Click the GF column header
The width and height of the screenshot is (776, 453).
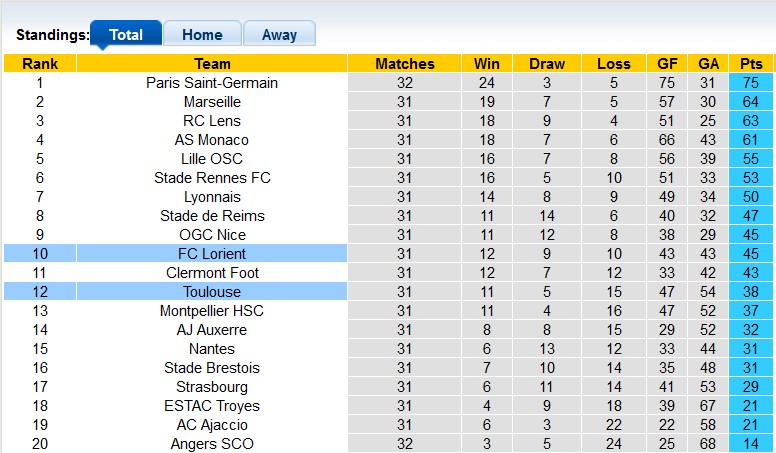click(x=668, y=64)
